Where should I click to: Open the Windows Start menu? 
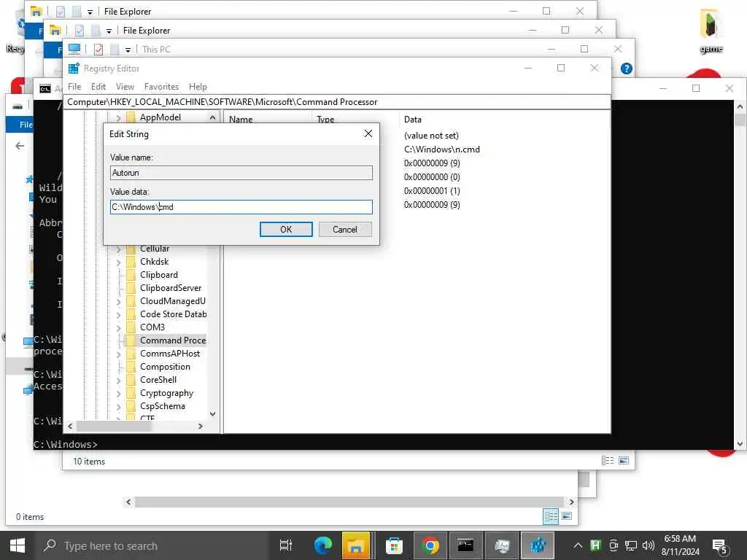point(18,545)
